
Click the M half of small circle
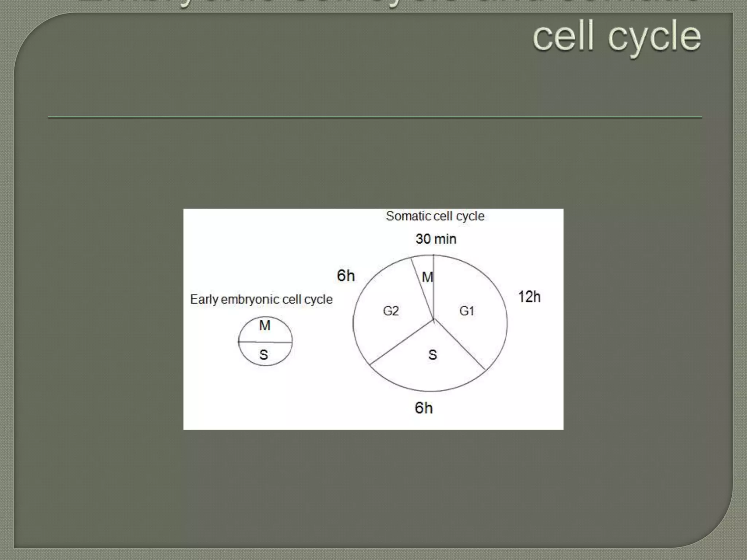[265, 326]
